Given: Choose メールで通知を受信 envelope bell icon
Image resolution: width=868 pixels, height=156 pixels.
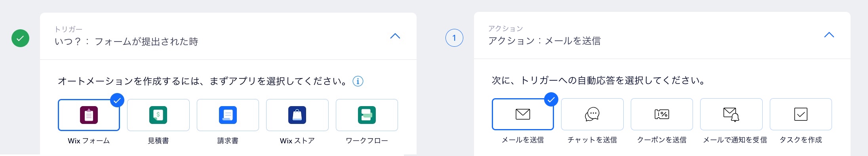Looking at the screenshot, I should (731, 114).
